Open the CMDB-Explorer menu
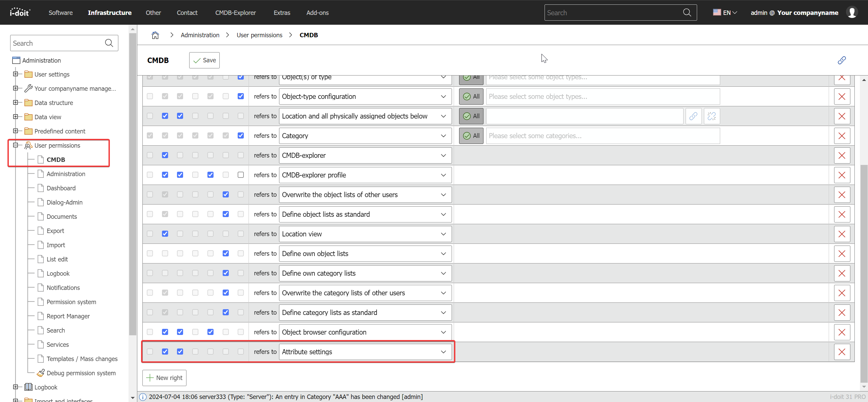Image resolution: width=868 pixels, height=402 pixels. tap(236, 13)
